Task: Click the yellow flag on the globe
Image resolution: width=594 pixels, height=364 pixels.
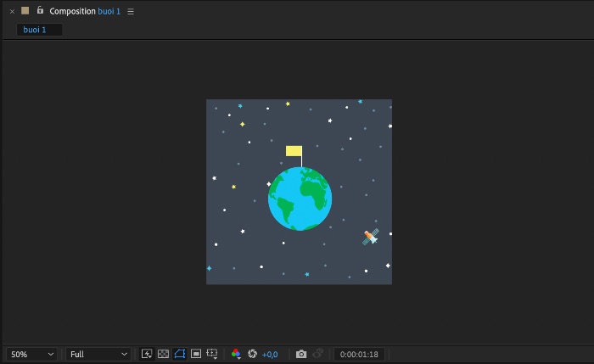Action: pos(294,151)
